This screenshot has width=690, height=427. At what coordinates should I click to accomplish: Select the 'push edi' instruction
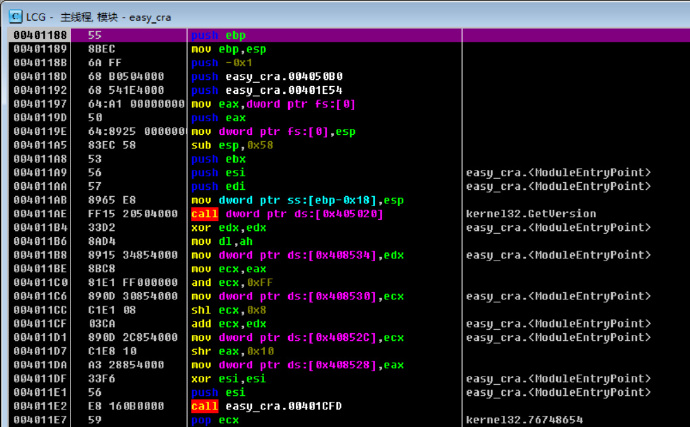[218, 186]
